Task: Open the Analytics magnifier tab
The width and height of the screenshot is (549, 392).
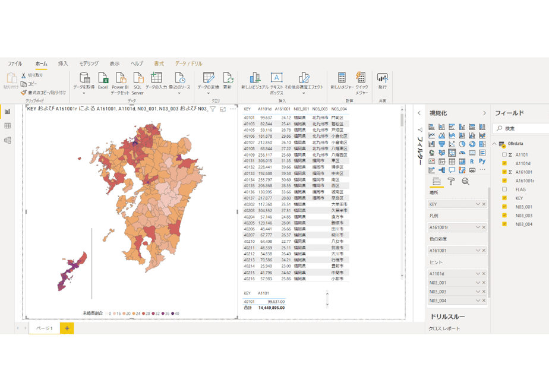Action: coord(465,181)
